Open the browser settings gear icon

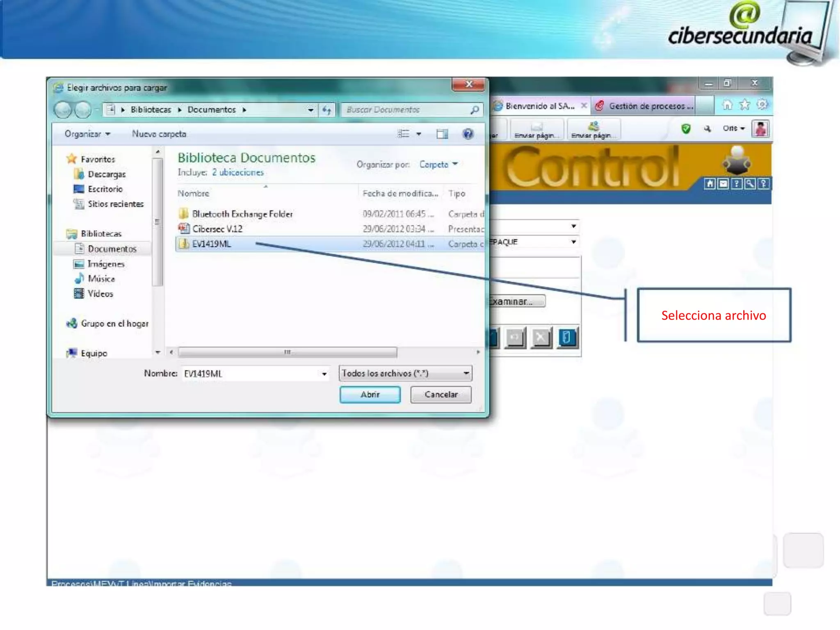762,105
